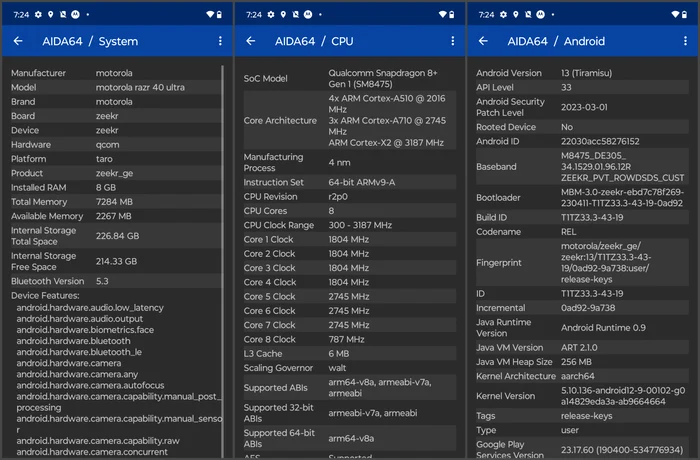Select storage free space 214.33 GB
The height and width of the screenshot is (460, 700).
[117, 261]
